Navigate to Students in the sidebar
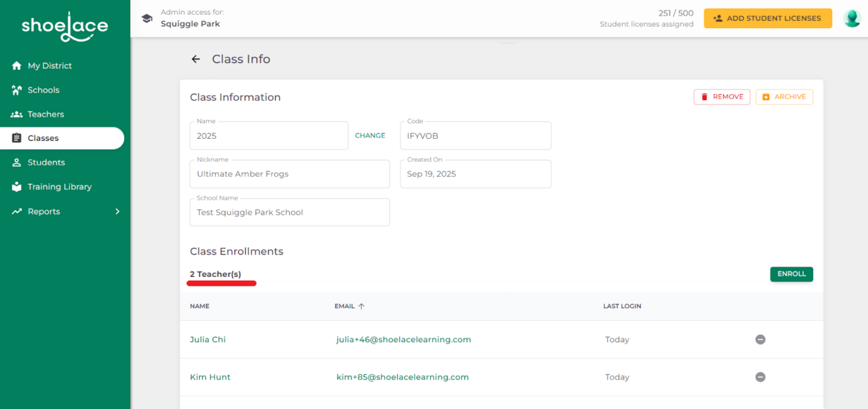 point(46,163)
